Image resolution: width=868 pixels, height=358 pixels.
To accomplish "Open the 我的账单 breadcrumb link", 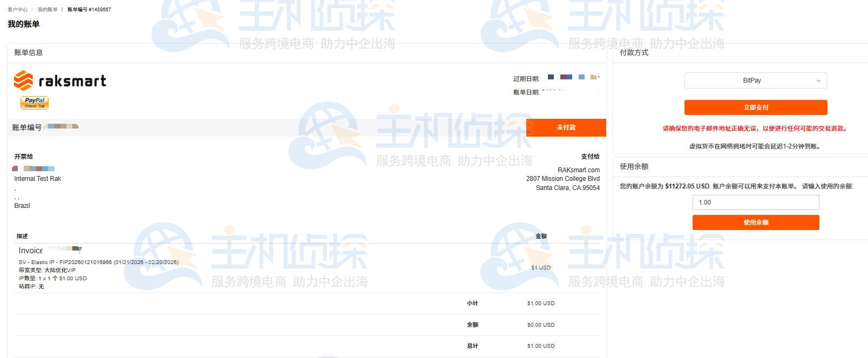I will (48, 10).
